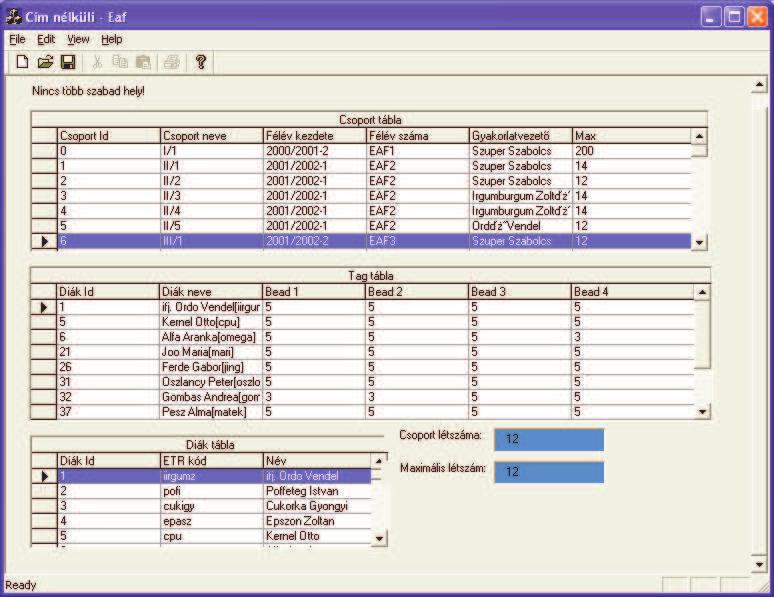Viewport: 774px width, 597px height.
Task: Click the Csoport neve column header
Action: (212, 136)
